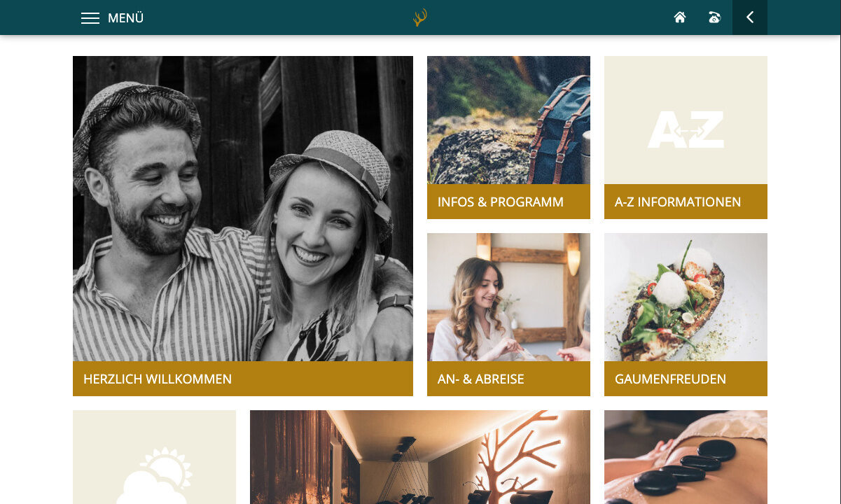Click the hot stone massage photo
This screenshot has width=841, height=504.
(686, 457)
